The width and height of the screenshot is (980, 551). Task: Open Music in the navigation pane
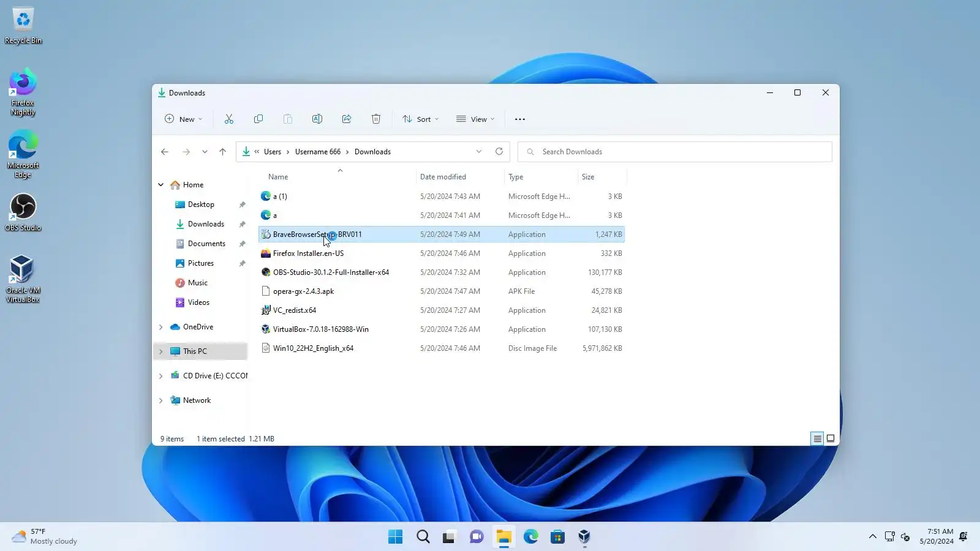(197, 283)
